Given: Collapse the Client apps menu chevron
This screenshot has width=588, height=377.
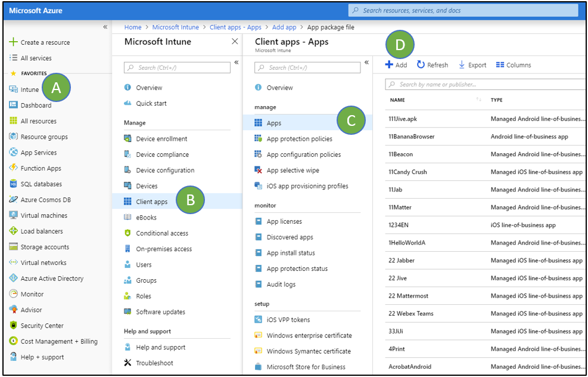Looking at the screenshot, I should coord(366,62).
